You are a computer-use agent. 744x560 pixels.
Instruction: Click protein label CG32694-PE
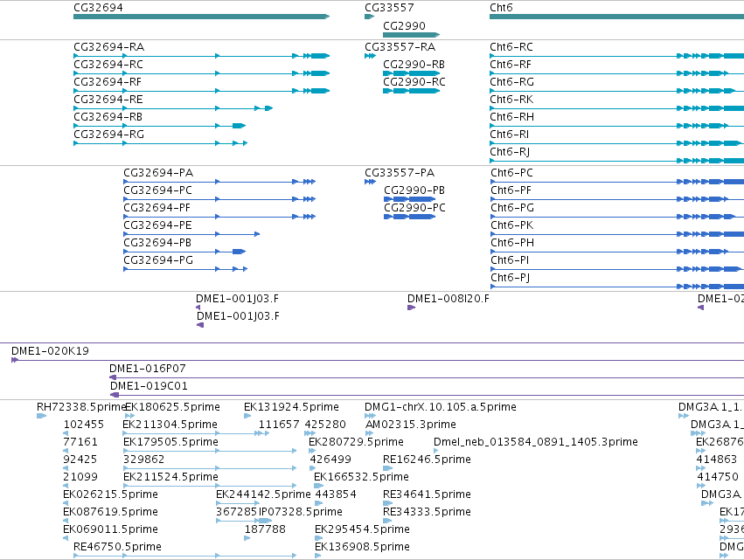157,225
